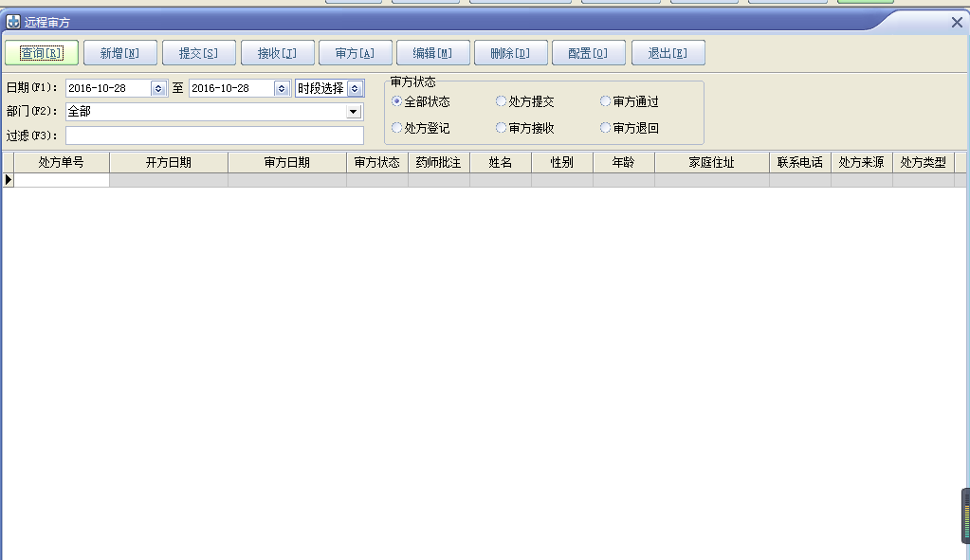Image resolution: width=970 pixels, height=560 pixels.
Task: Click the 新增[N] add button
Action: [120, 53]
